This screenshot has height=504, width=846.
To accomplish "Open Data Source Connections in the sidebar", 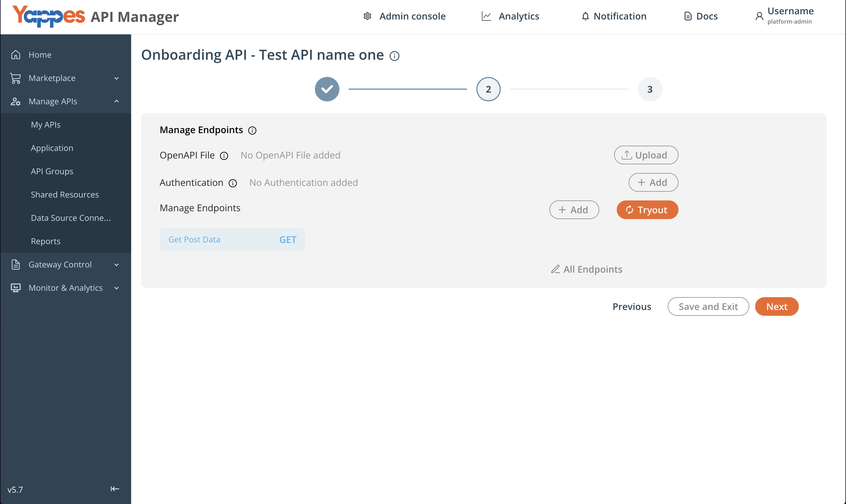I will (66, 218).
